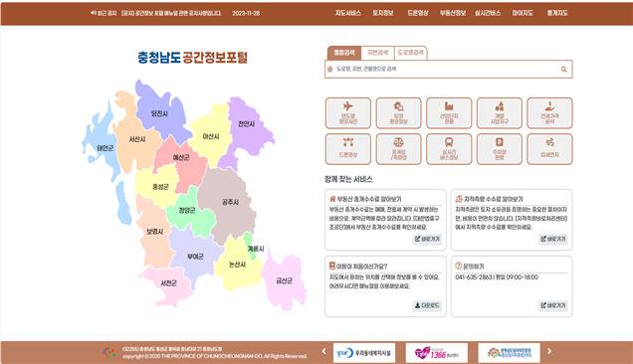
Task: Click the 041-635-2863 phone number text
Action: (x=474, y=277)
